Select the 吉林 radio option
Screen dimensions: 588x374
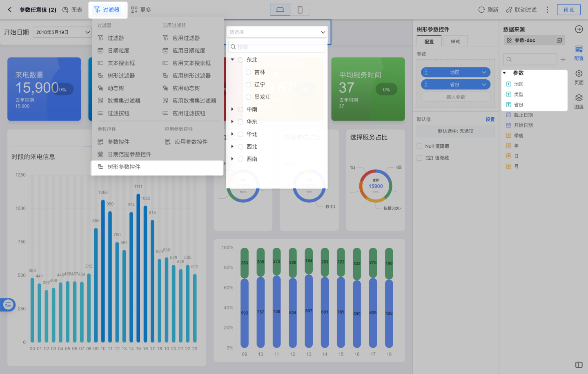[x=248, y=72]
